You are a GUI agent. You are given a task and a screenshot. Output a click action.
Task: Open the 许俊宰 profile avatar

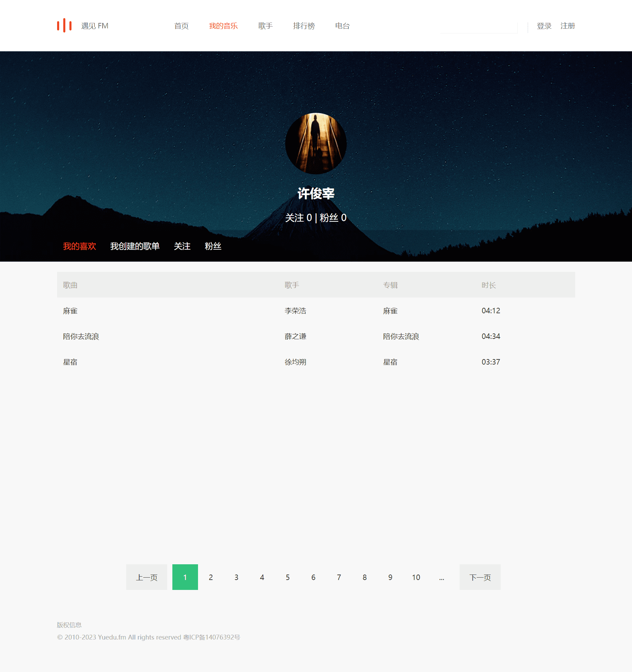pyautogui.click(x=316, y=144)
